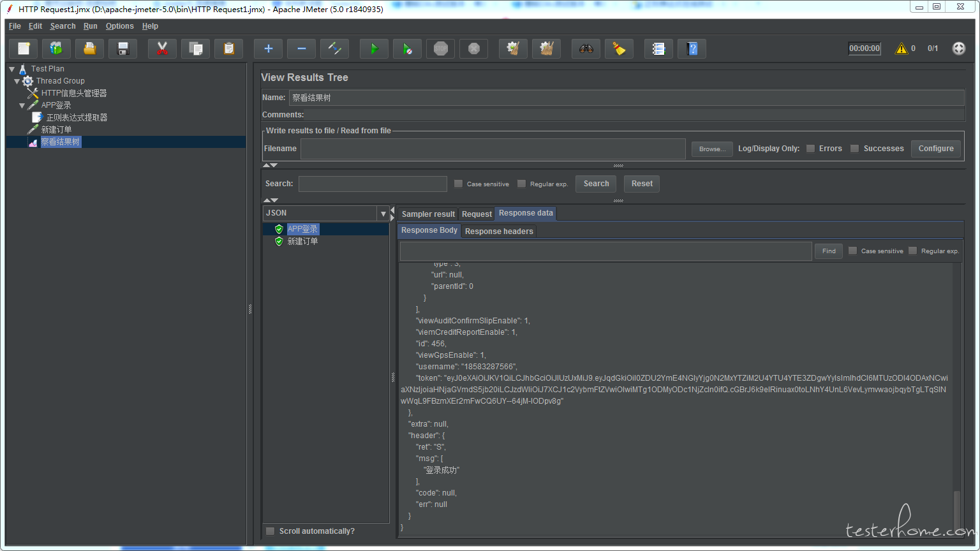Open the Search menu
This screenshot has height=551, width=980.
63,26
